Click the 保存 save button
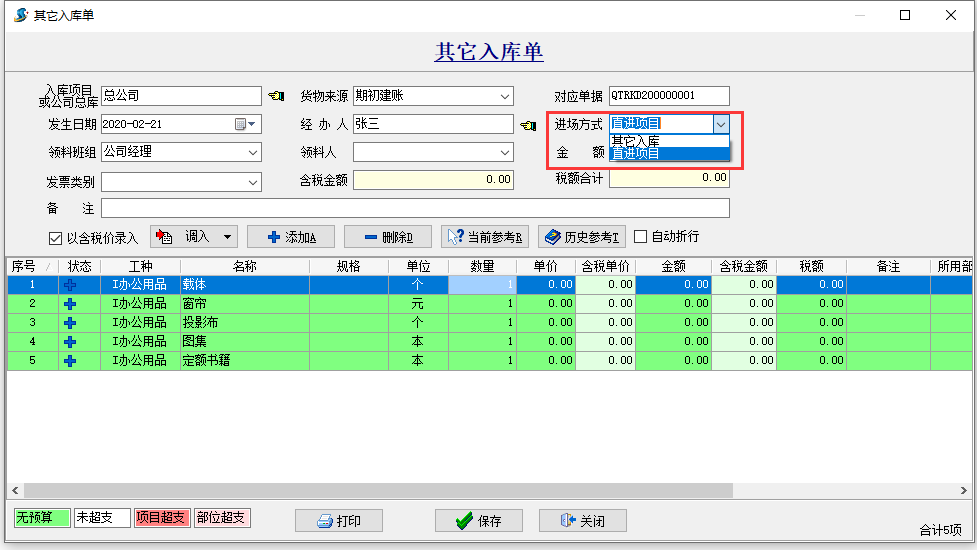The image size is (977, 550). pyautogui.click(x=477, y=521)
